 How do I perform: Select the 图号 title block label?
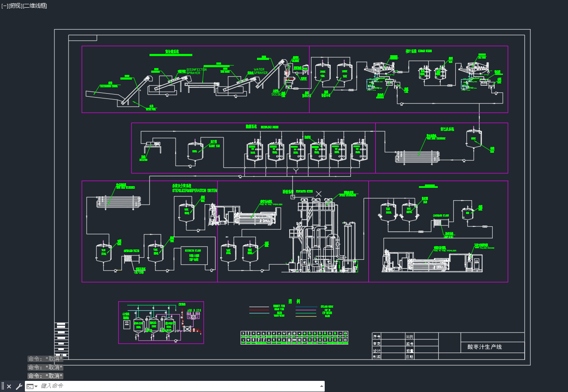click(410, 344)
